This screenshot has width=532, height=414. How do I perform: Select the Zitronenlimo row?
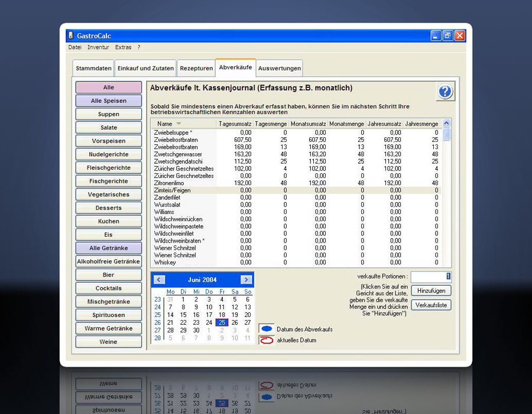pos(296,183)
